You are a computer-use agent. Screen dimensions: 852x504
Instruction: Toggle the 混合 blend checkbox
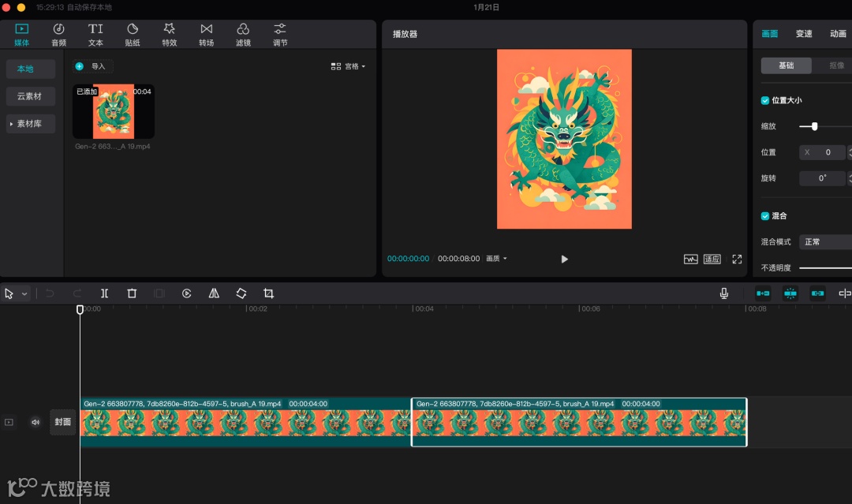tap(765, 216)
